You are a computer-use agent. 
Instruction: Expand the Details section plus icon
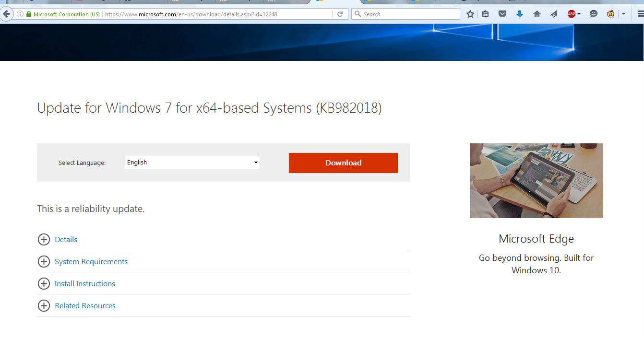44,239
